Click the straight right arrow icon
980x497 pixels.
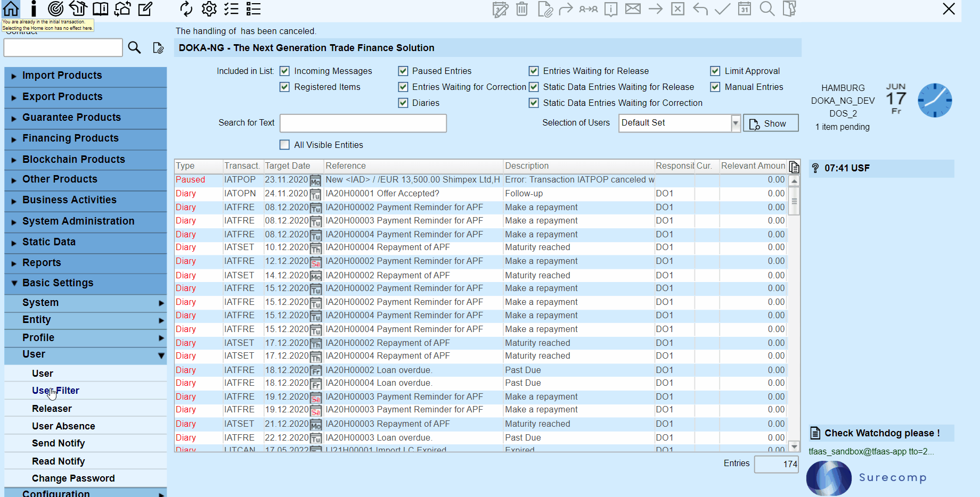coord(656,9)
